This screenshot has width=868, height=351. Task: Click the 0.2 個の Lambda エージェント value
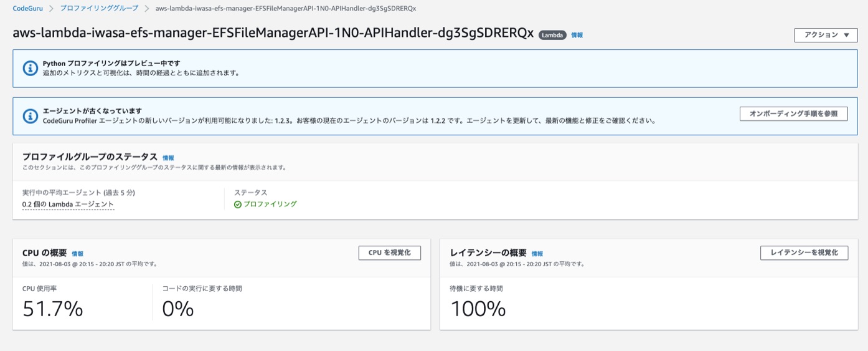tap(68, 204)
